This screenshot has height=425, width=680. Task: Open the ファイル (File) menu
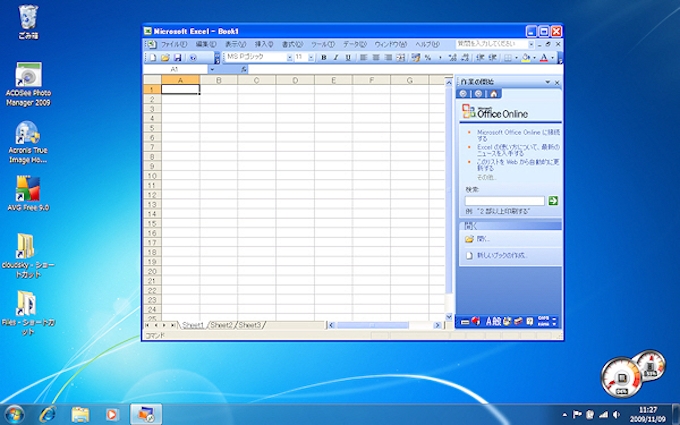(173, 44)
